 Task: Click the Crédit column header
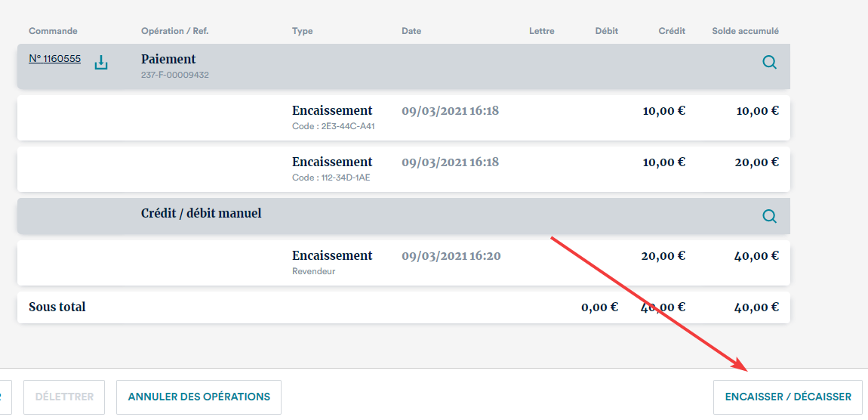pyautogui.click(x=672, y=31)
